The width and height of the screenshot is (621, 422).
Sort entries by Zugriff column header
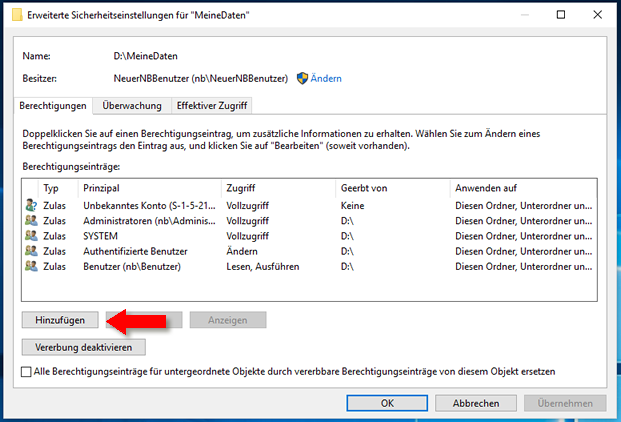click(278, 187)
